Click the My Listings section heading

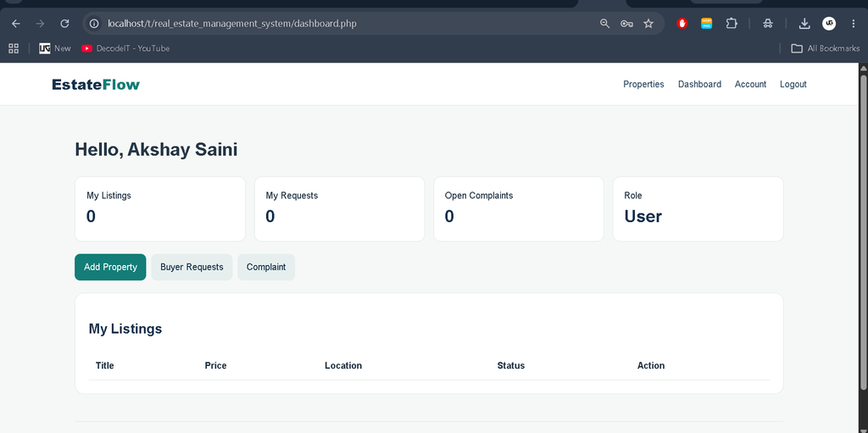pos(125,329)
